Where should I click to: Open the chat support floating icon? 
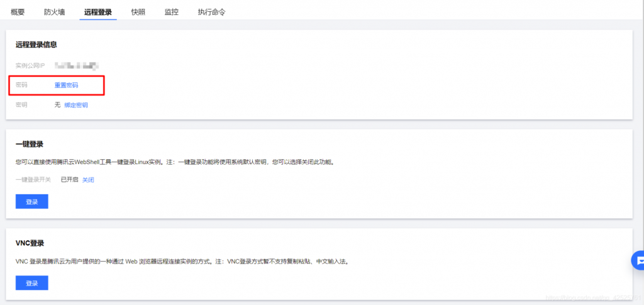638,260
